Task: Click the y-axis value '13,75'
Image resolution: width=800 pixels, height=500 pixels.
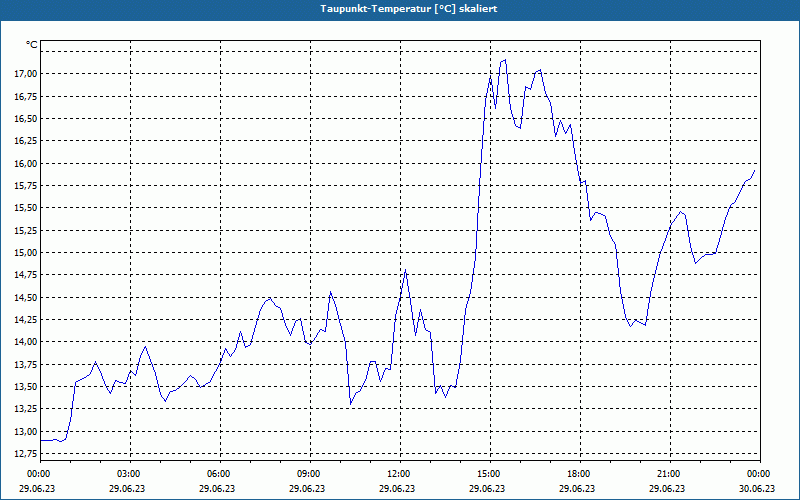Action: click(x=25, y=364)
